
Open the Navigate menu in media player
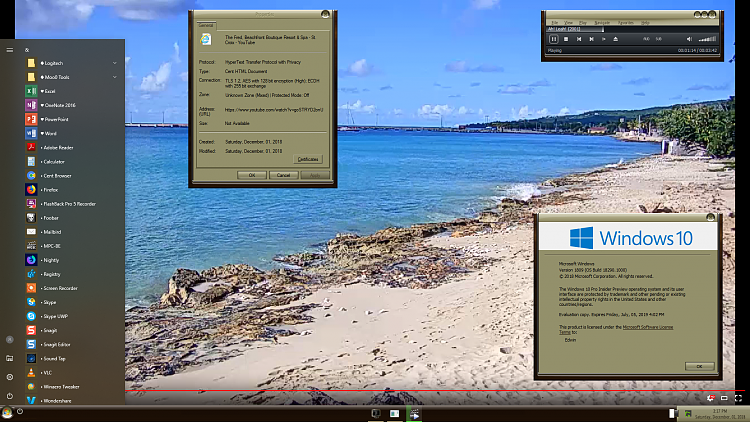602,22
